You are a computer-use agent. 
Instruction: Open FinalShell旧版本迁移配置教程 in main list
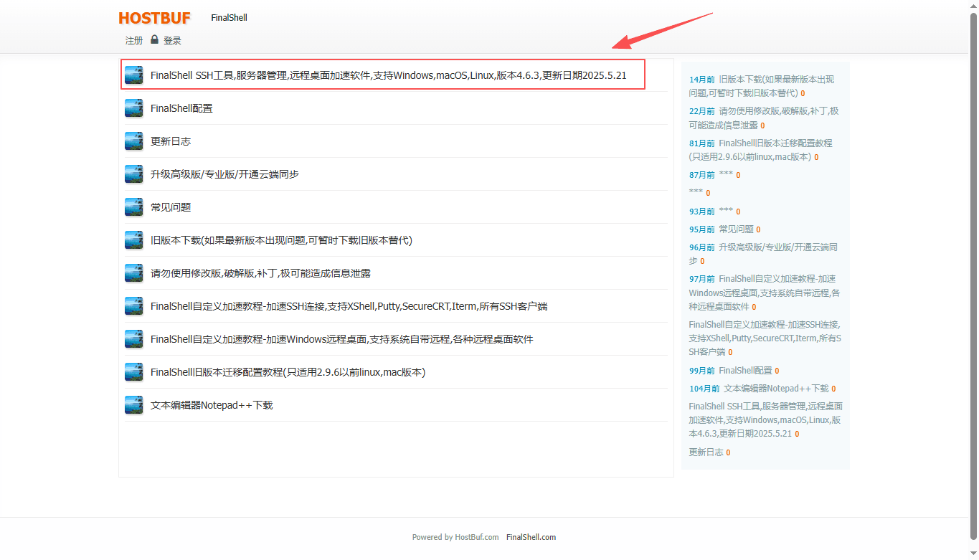tap(288, 372)
